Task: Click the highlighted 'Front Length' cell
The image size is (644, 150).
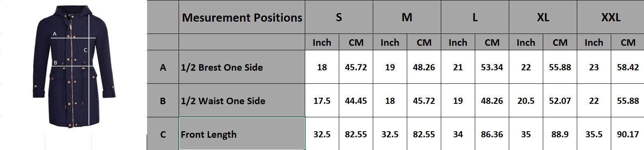Action: click(x=242, y=134)
